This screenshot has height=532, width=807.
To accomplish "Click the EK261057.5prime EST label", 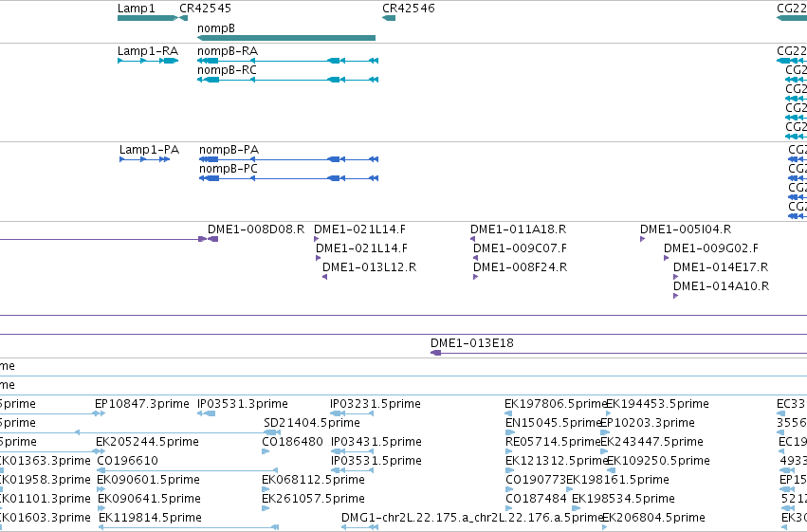I will click(x=314, y=499).
